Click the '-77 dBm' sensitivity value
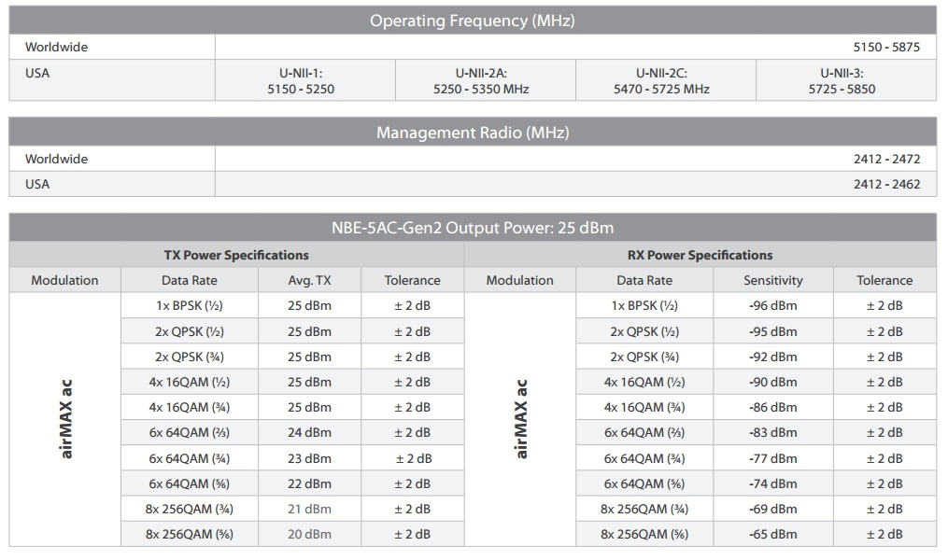Viewport: 948px width, 560px height. coord(773,458)
